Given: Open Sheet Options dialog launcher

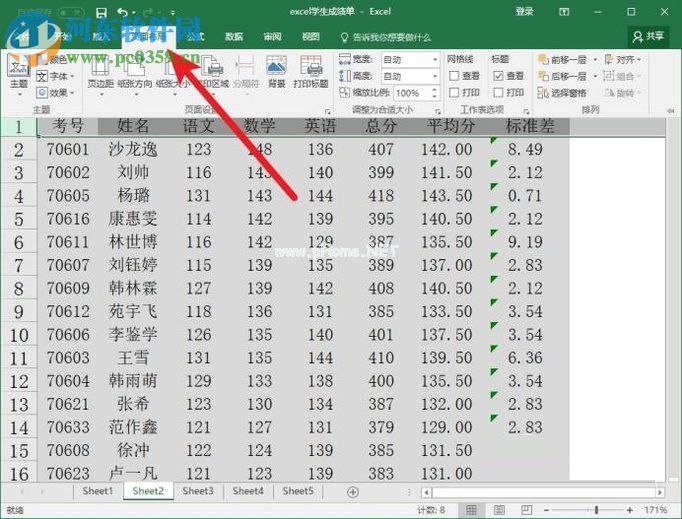Looking at the screenshot, I should pos(526,111).
